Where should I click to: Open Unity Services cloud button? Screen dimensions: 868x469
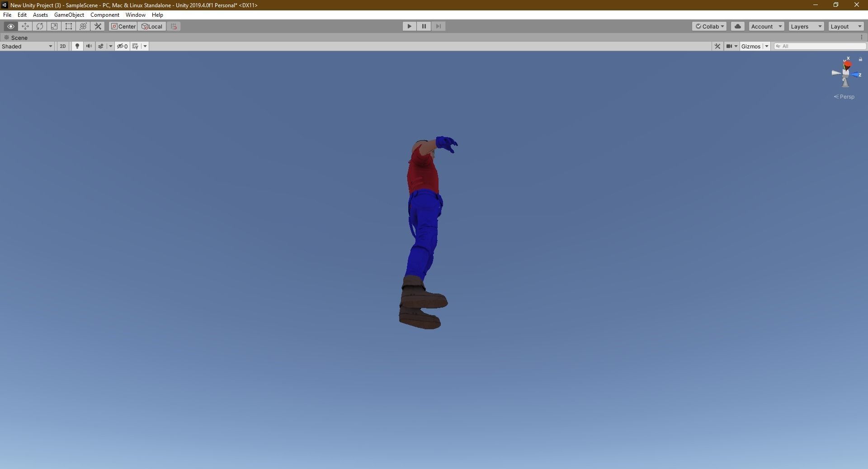coord(738,26)
